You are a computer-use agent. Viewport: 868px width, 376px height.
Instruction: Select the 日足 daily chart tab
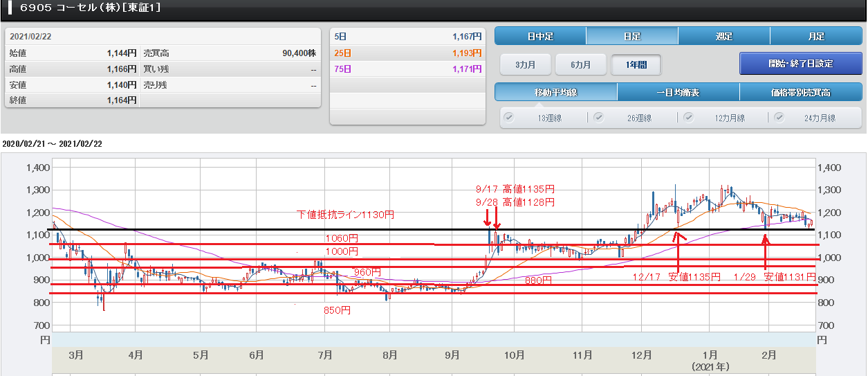coord(632,36)
